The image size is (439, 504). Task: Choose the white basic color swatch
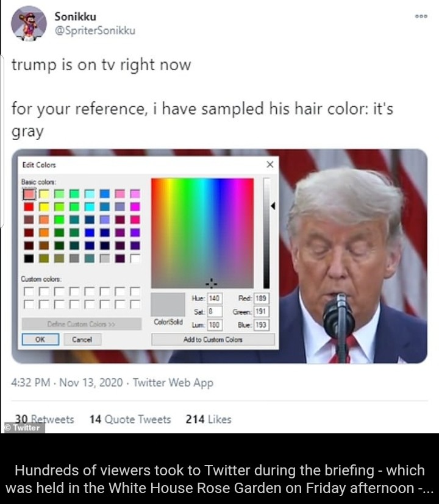pyautogui.click(x=135, y=258)
